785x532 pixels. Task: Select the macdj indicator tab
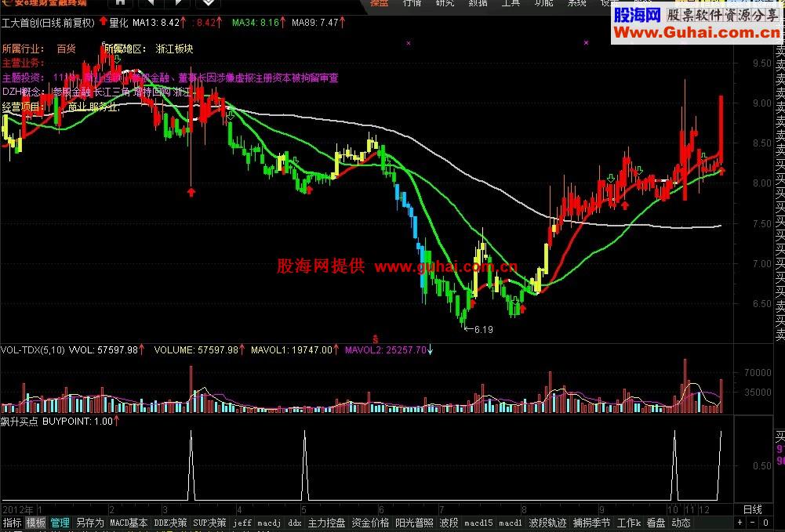pyautogui.click(x=269, y=523)
